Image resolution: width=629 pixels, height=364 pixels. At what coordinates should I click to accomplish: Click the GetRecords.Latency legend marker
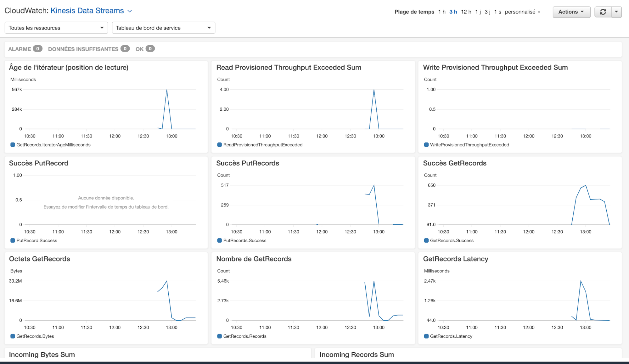point(426,336)
